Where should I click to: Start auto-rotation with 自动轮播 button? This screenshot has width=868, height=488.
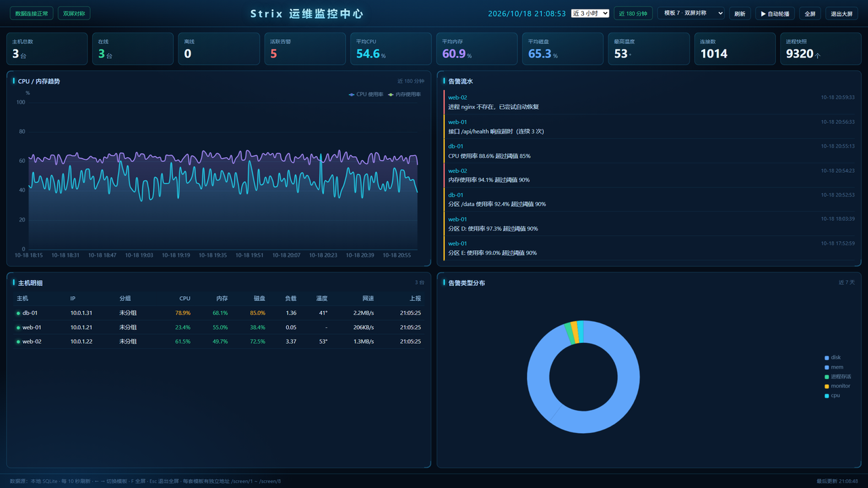pyautogui.click(x=775, y=14)
